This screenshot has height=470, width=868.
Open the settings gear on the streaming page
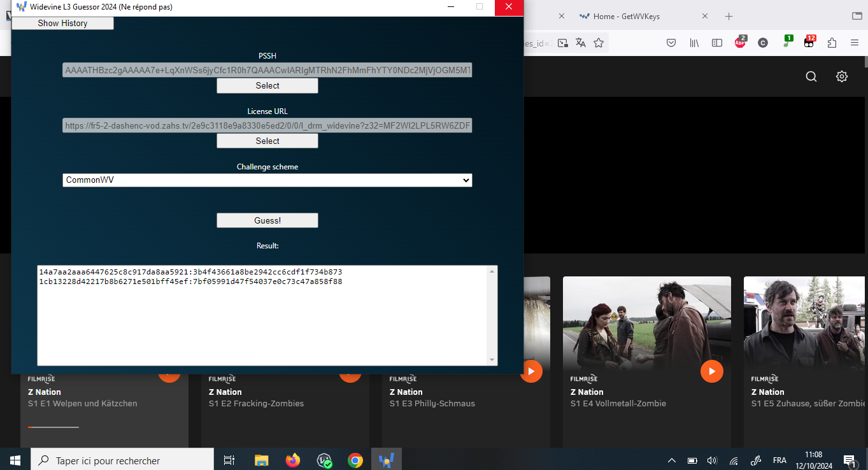pyautogui.click(x=842, y=76)
